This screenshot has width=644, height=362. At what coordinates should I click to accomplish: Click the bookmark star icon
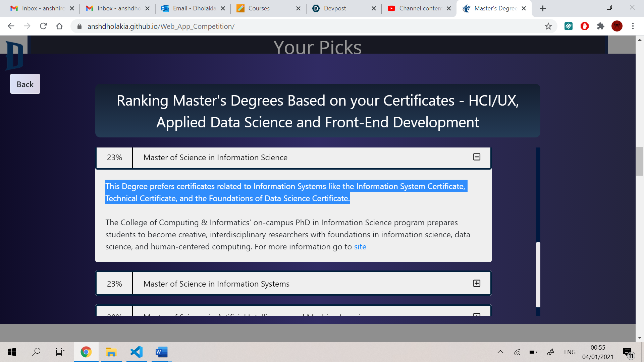point(548,26)
